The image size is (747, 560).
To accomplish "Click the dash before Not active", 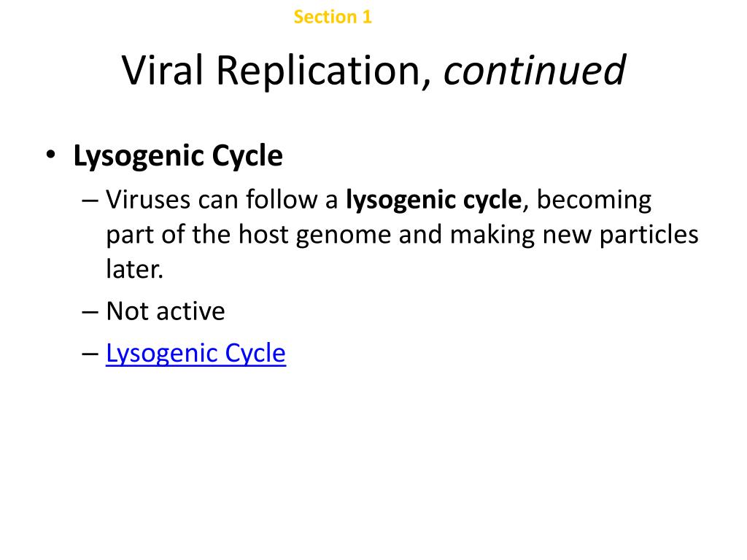I will pos(90,312).
